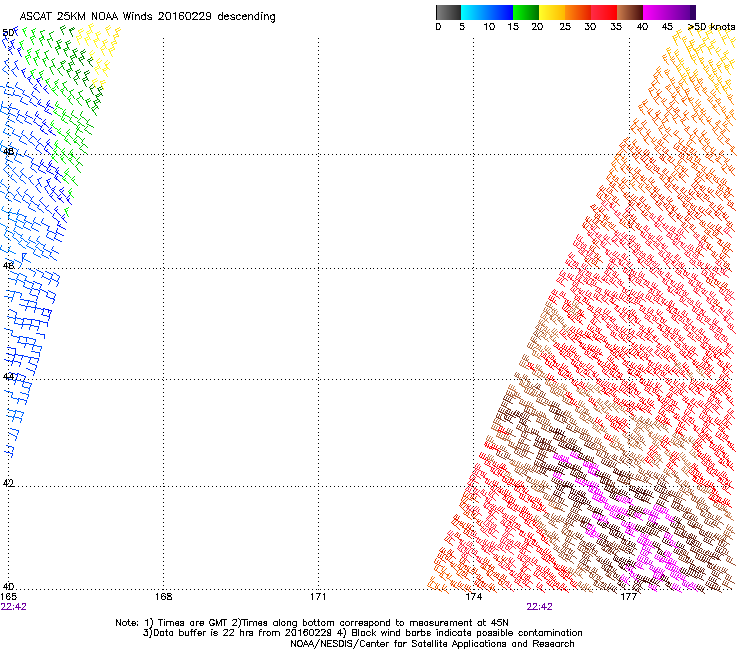
Task: Click the legend tick label 40
Action: click(x=642, y=27)
